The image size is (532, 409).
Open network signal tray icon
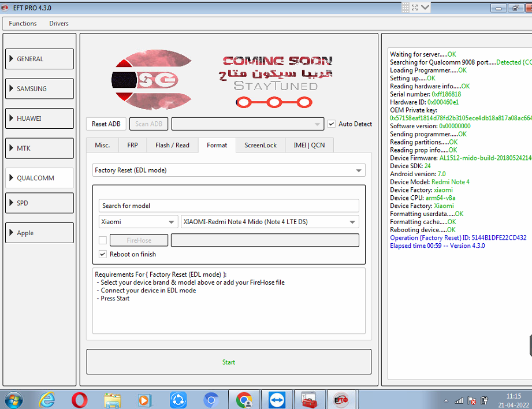pyautogui.click(x=459, y=401)
